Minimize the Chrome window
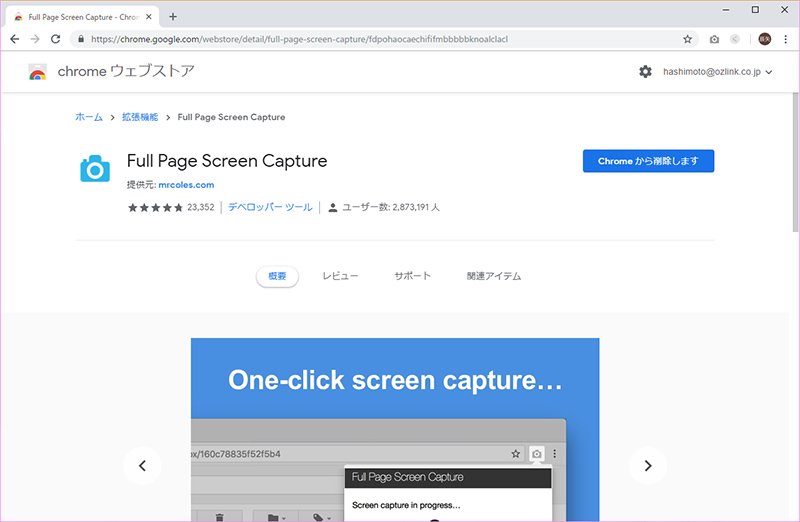Viewport: 800px width, 522px height. pyautogui.click(x=726, y=10)
